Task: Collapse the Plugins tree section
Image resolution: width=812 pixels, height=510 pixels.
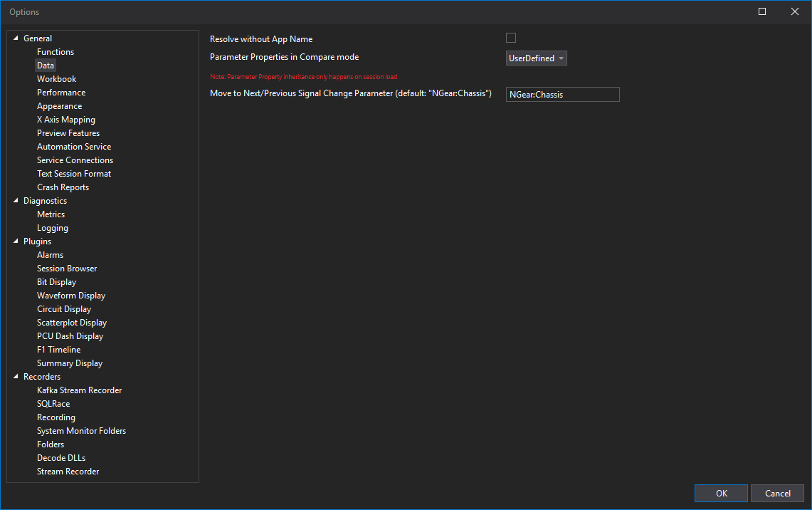Action: pos(16,241)
